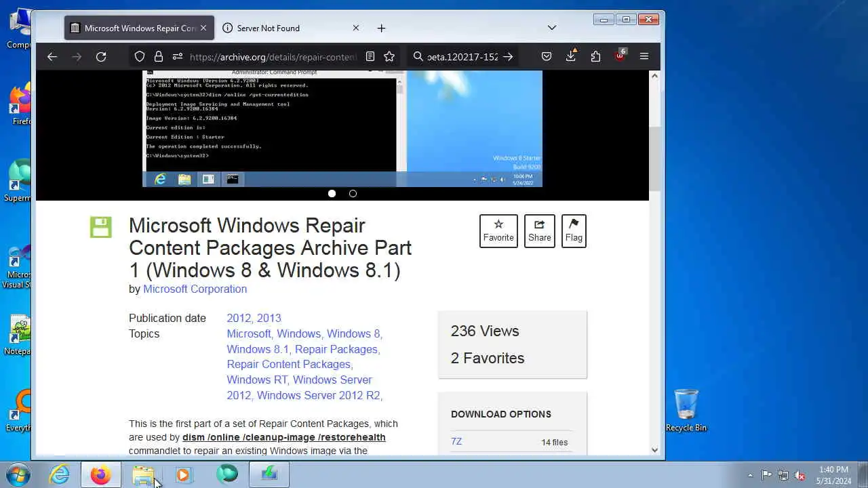Open the 2012 publication date link

pos(239,318)
